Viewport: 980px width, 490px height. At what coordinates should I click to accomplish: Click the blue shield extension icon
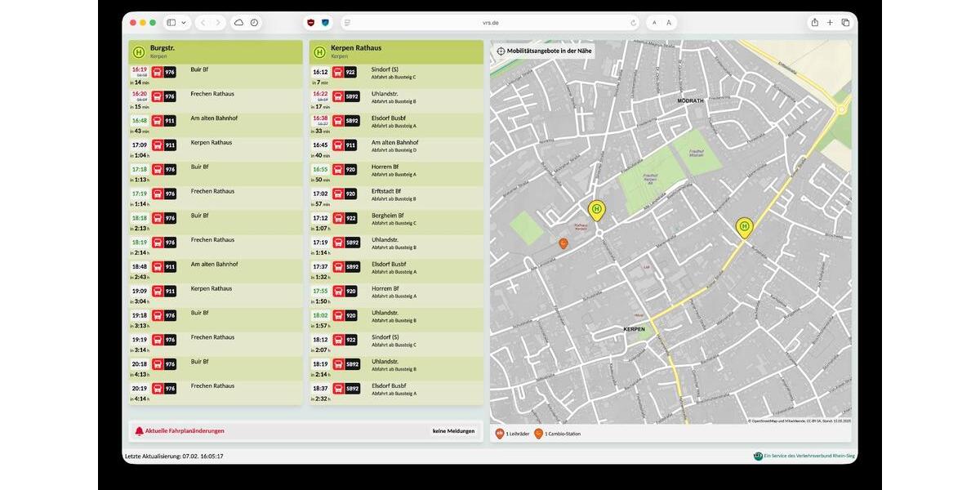tap(326, 23)
